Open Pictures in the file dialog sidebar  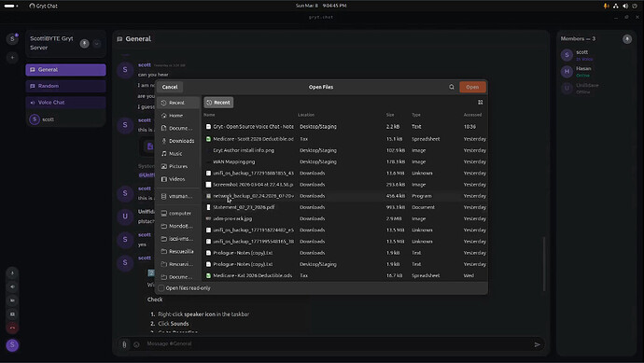[178, 166]
